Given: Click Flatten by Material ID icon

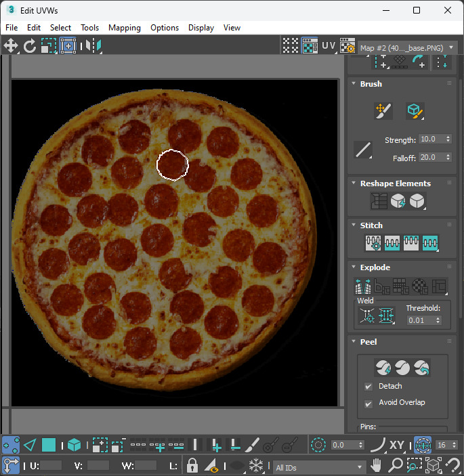Looking at the screenshot, I should pyautogui.click(x=420, y=286).
